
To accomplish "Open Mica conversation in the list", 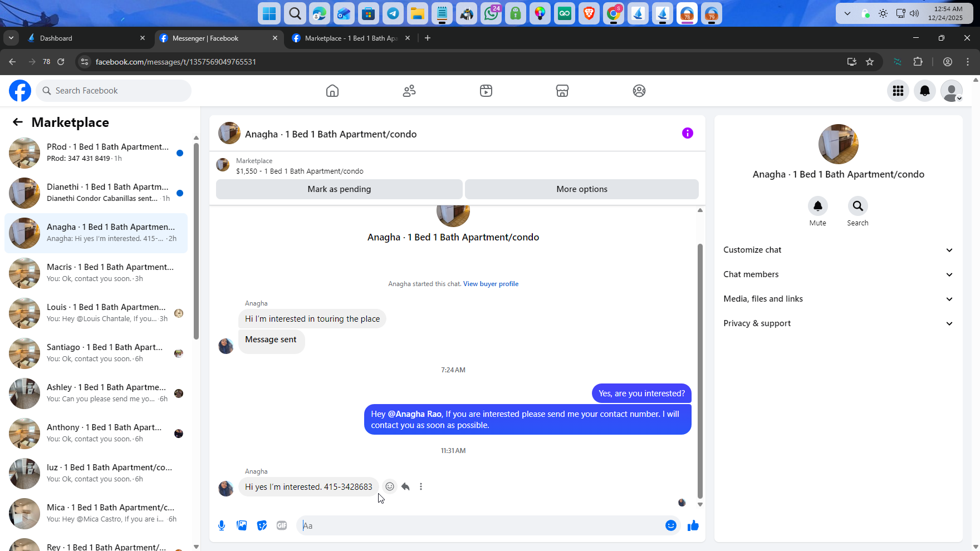I will [x=96, y=514].
